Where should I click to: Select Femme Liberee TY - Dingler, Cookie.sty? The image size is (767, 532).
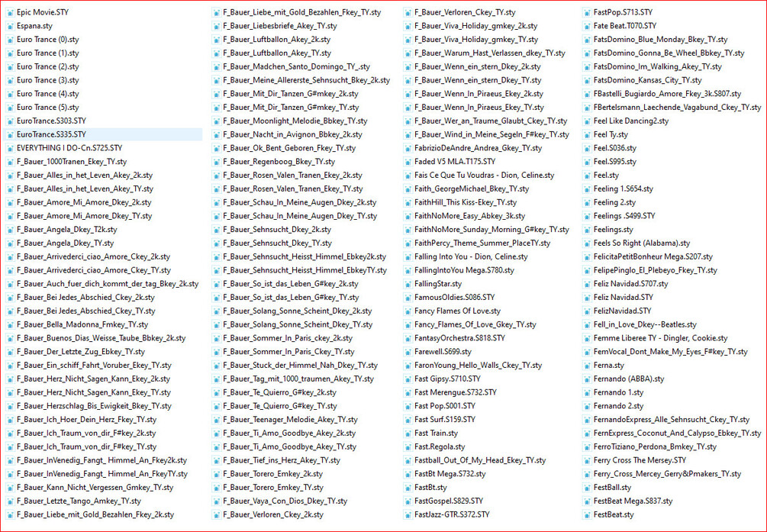[660, 338]
